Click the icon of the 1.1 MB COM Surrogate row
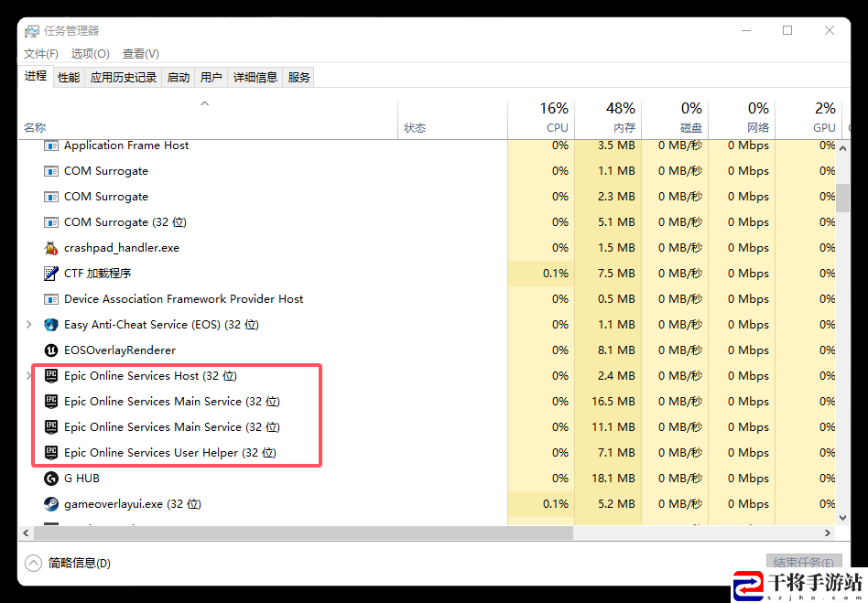Screen dimensions: 868x603 click(51, 171)
